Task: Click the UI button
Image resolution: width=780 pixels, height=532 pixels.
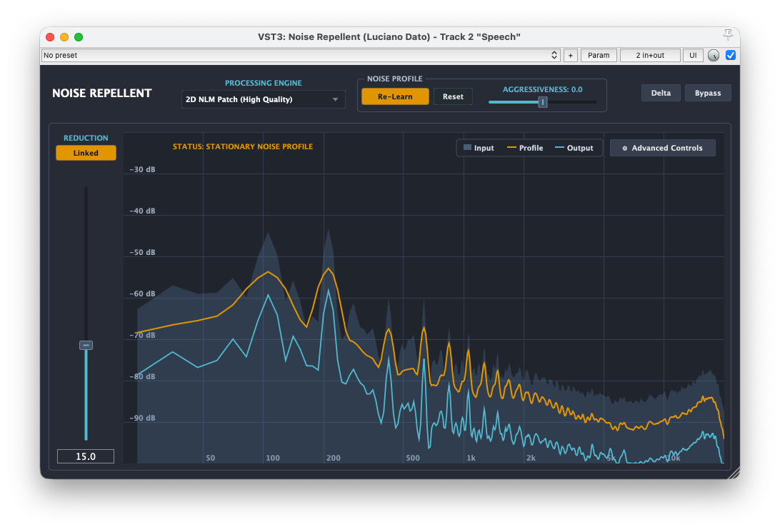Action: (x=693, y=55)
